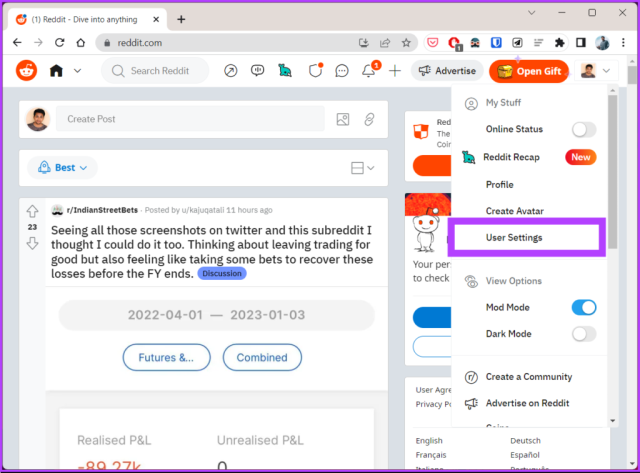The width and height of the screenshot is (640, 473).
Task: Click the install app icon in address bar
Action: point(363,42)
